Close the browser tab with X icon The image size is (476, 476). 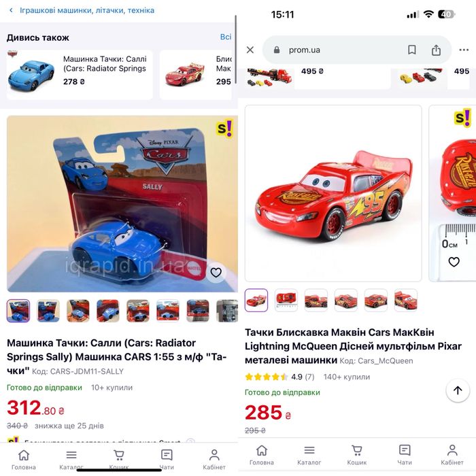(x=250, y=50)
